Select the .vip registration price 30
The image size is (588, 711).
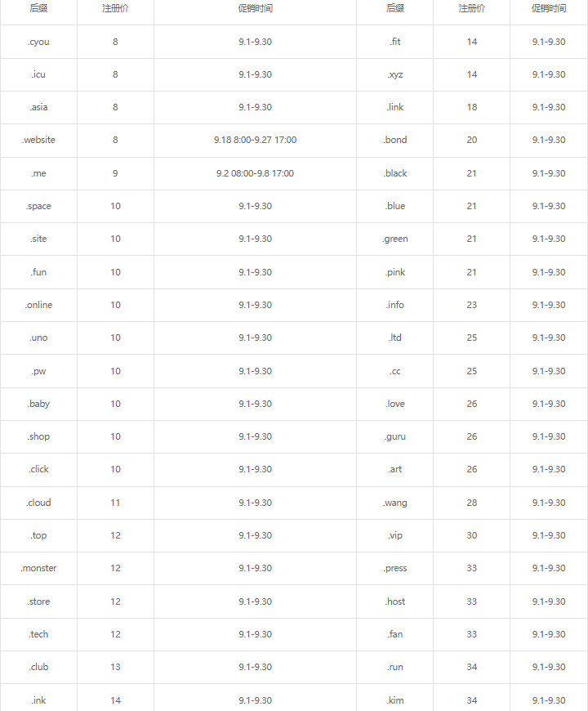[471, 535]
